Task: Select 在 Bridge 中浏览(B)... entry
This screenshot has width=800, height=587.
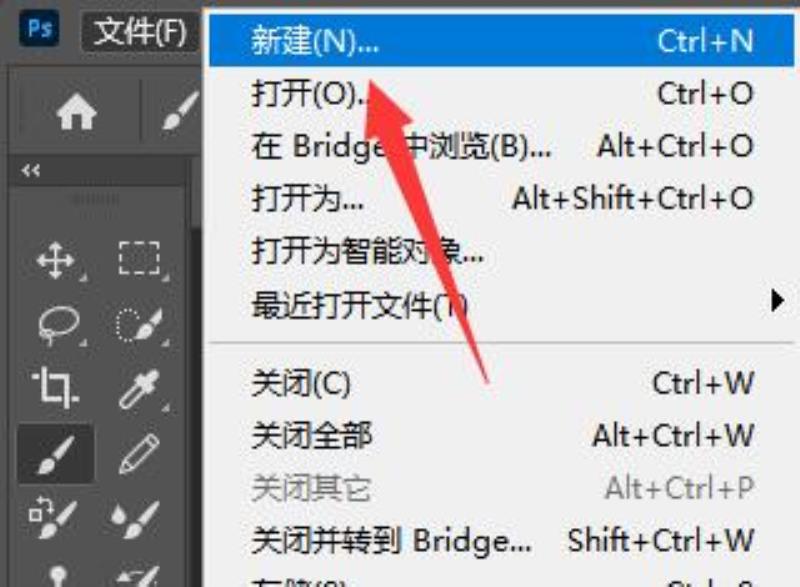Action: pyautogui.click(x=502, y=146)
